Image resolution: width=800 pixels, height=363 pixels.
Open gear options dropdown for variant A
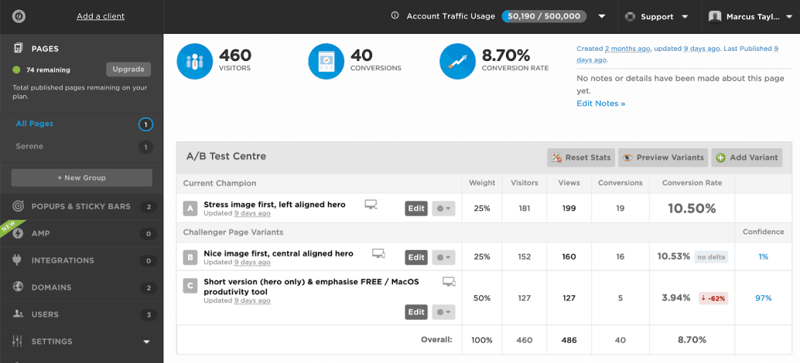[443, 208]
